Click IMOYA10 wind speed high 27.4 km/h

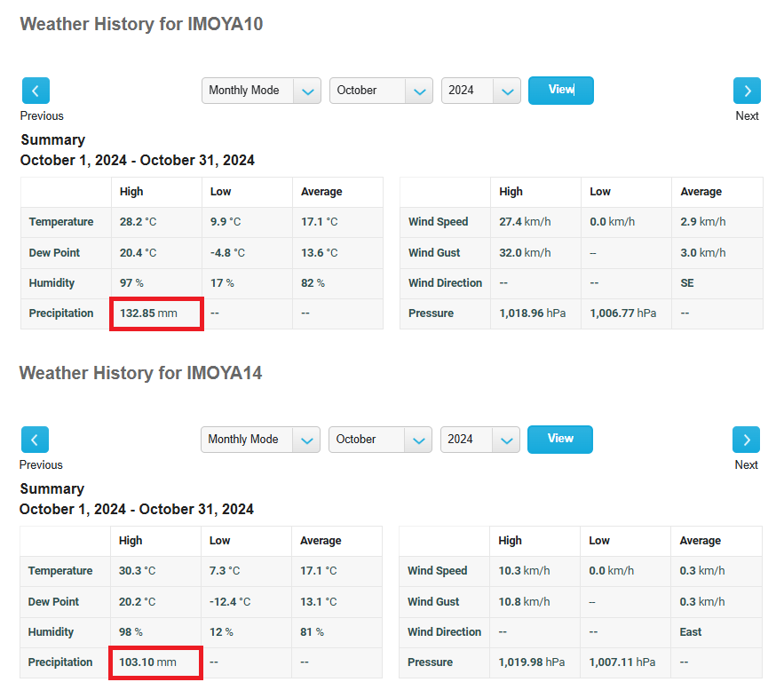click(525, 222)
